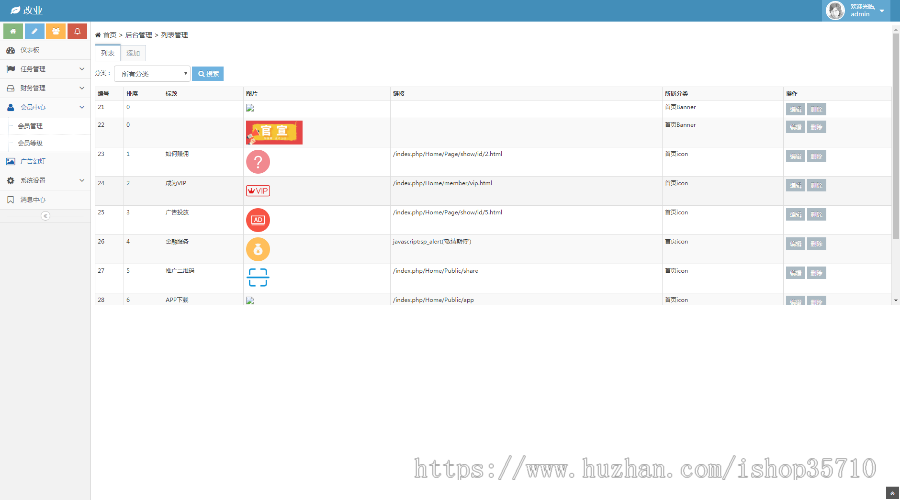This screenshot has width=900, height=500.
Task: Collapse the sidebar with the round arrow
Action: (x=45, y=216)
